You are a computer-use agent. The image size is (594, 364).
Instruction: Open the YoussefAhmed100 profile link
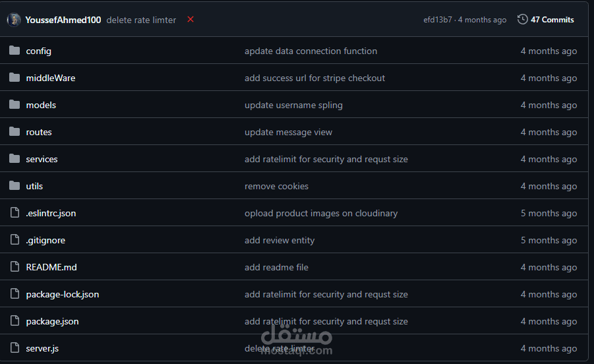click(63, 20)
